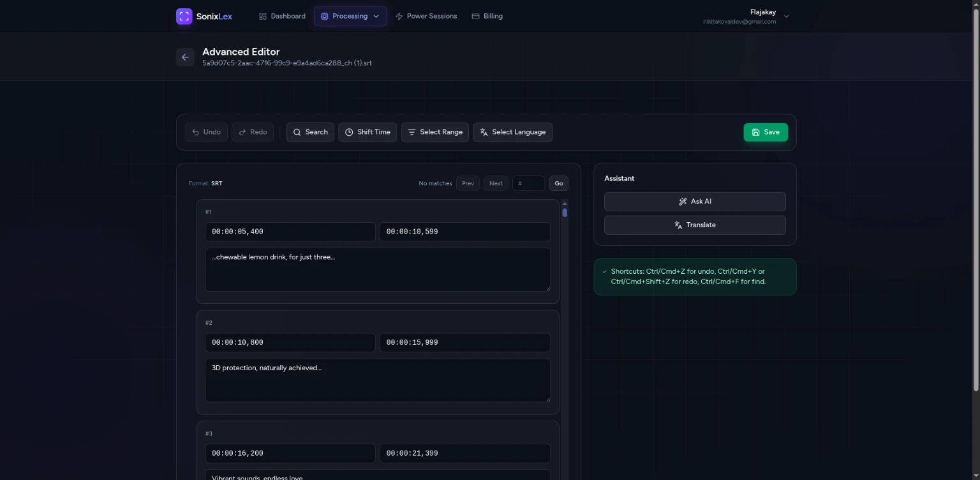The height and width of the screenshot is (480, 980).
Task: Open the Select Language picker
Action: 513,132
